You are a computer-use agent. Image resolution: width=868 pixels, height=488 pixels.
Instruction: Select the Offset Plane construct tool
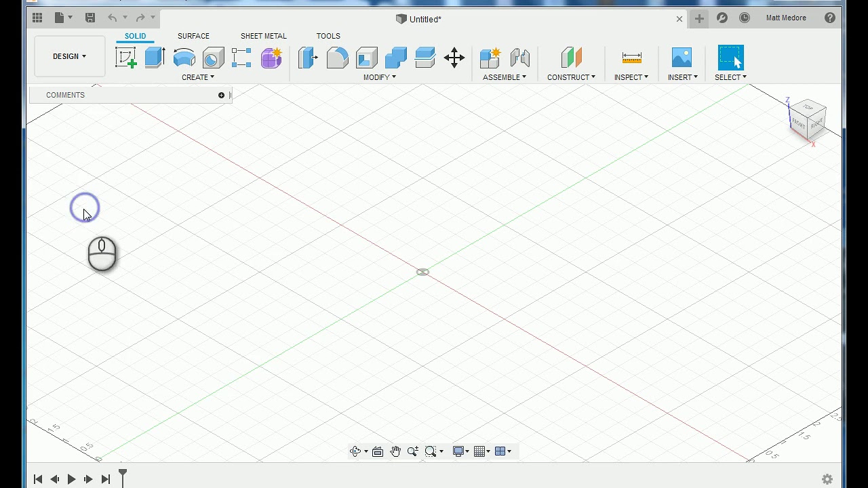tap(571, 58)
